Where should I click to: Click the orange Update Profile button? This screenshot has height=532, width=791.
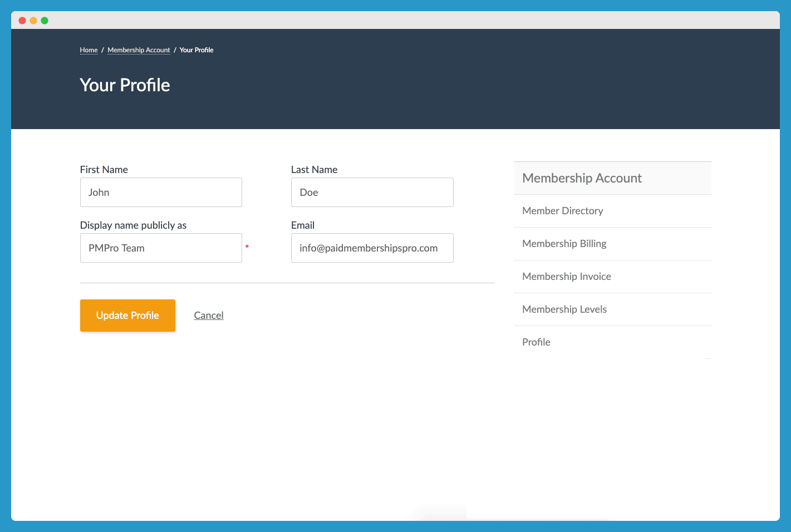pyautogui.click(x=127, y=316)
